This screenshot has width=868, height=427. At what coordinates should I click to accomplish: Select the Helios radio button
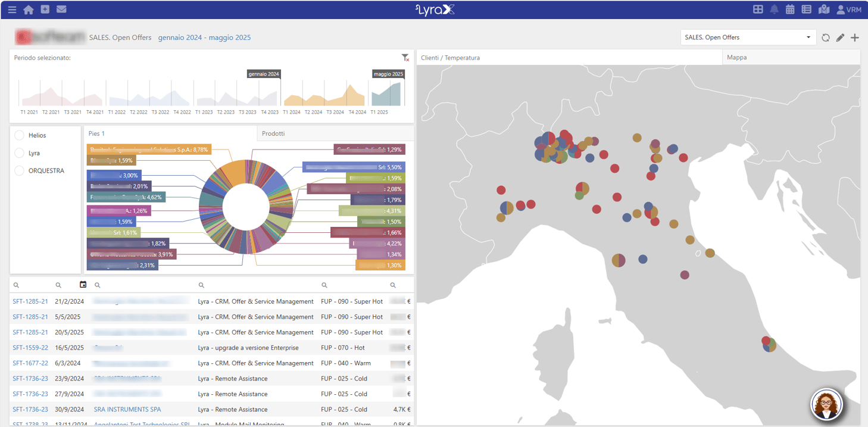pyautogui.click(x=18, y=135)
